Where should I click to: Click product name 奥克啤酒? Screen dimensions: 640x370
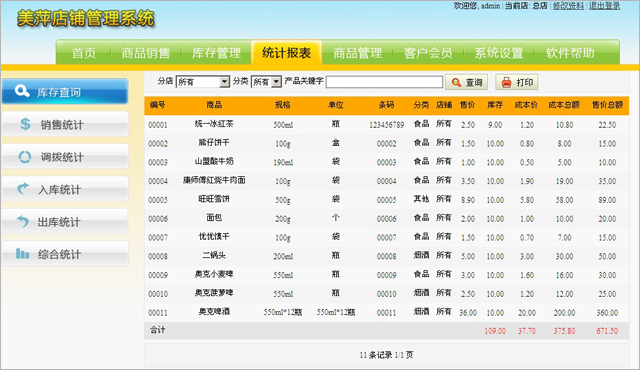214,312
